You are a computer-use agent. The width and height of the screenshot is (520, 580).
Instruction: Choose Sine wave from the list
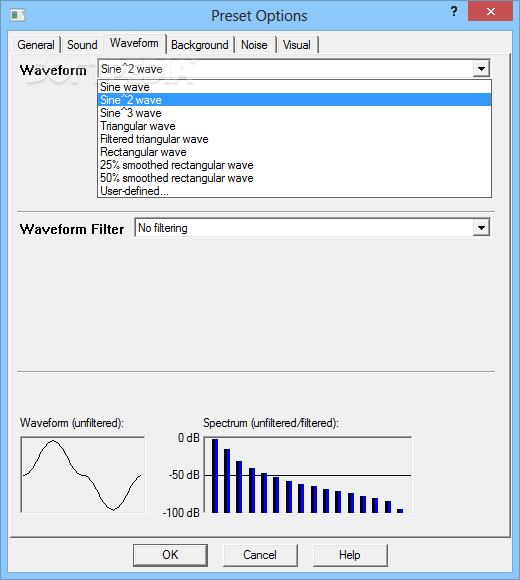(x=294, y=87)
